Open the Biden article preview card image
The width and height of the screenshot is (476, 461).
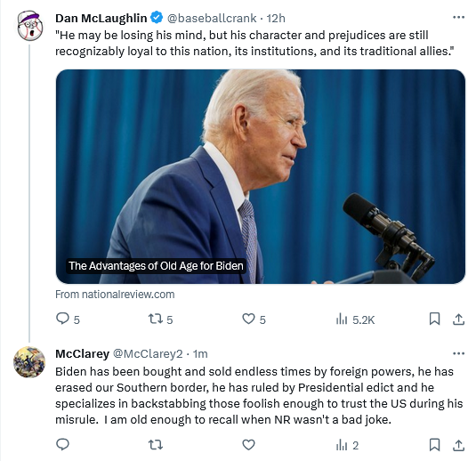[261, 176]
